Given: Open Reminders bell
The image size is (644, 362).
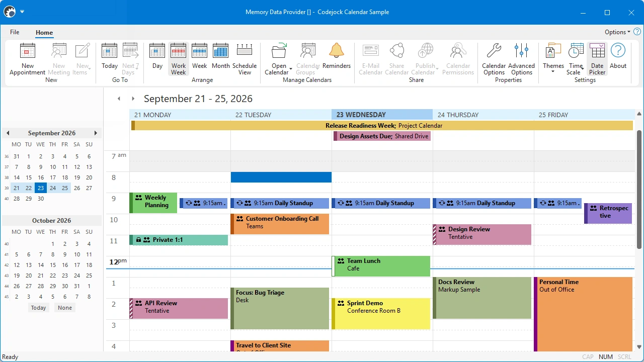Looking at the screenshot, I should tap(337, 59).
